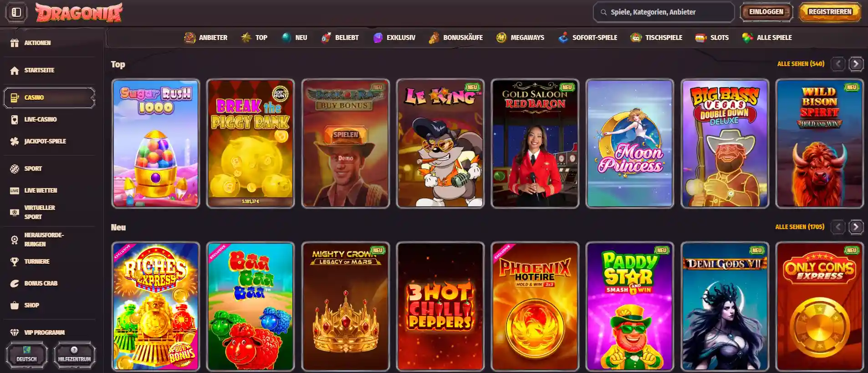Open Break the Piggy Bank thumbnail

click(x=250, y=143)
